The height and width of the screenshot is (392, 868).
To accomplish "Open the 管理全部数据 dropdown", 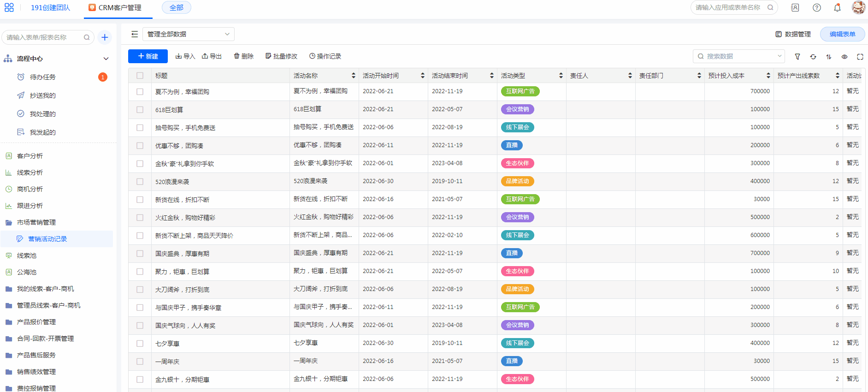I will click(189, 34).
